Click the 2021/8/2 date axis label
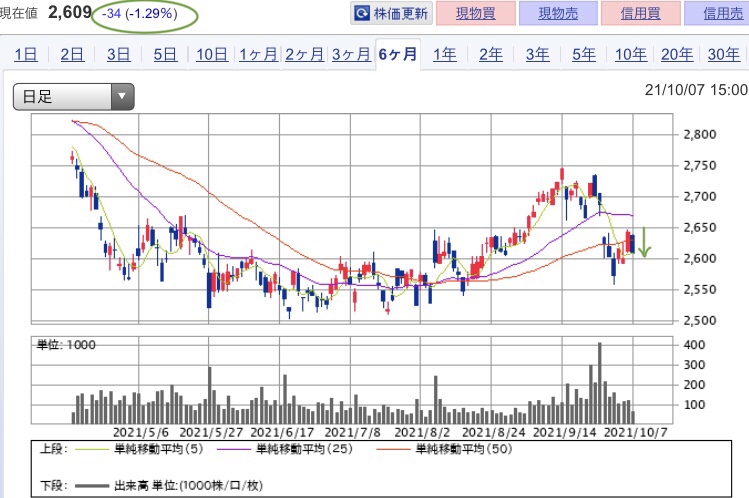 click(x=422, y=433)
